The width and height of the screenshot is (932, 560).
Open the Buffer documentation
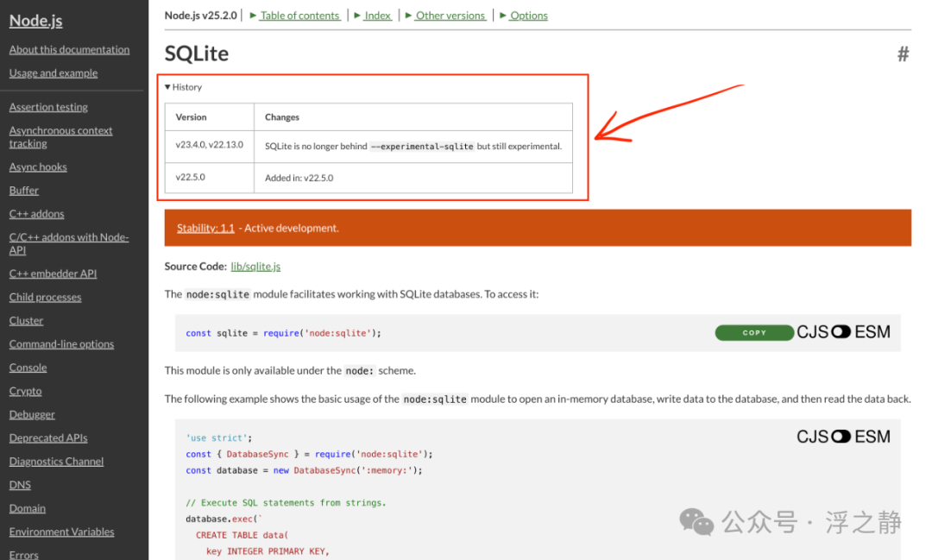pyautogui.click(x=24, y=190)
